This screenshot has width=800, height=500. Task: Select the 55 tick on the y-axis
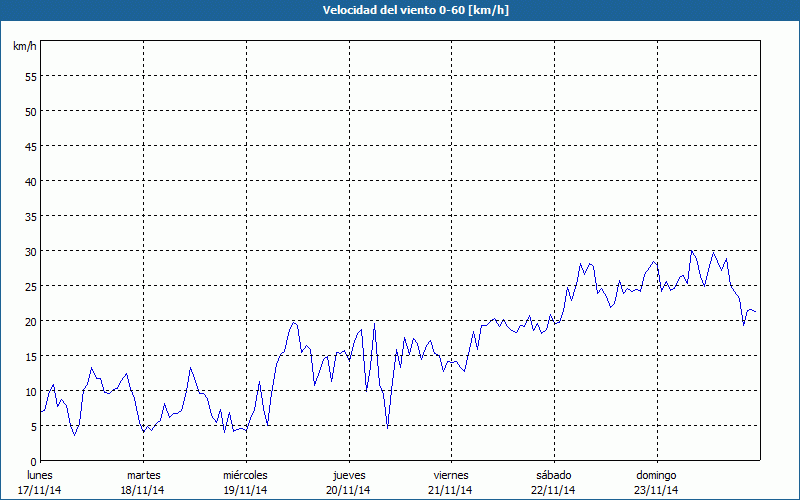(30, 76)
